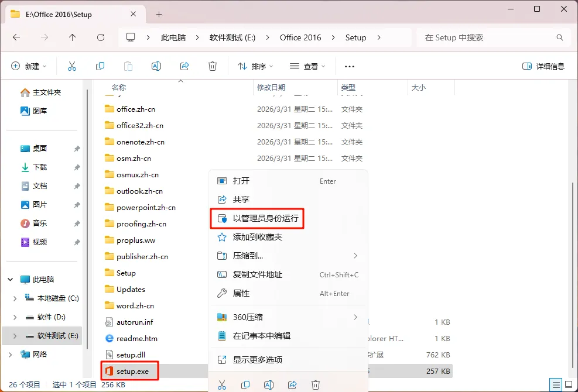Click the setup.dll file icon
The width and height of the screenshot is (578, 392).
[x=109, y=355]
